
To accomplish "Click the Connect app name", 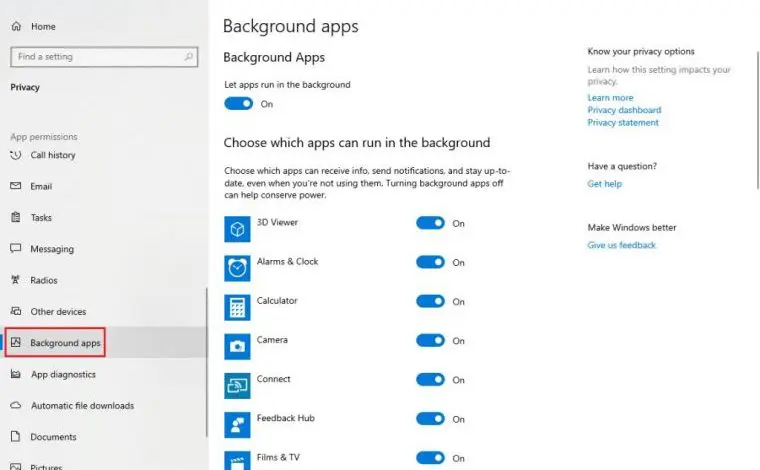I will tap(273, 379).
